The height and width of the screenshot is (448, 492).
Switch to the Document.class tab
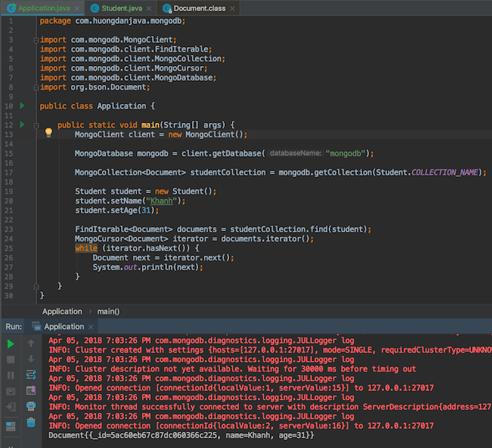click(200, 8)
